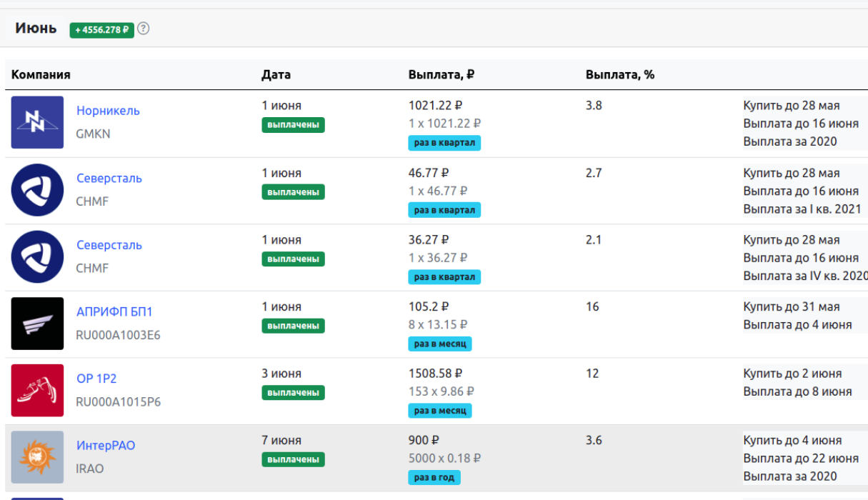The width and height of the screenshot is (868, 500).
Task: Open the help question mark next to Июнь
Action: [144, 29]
